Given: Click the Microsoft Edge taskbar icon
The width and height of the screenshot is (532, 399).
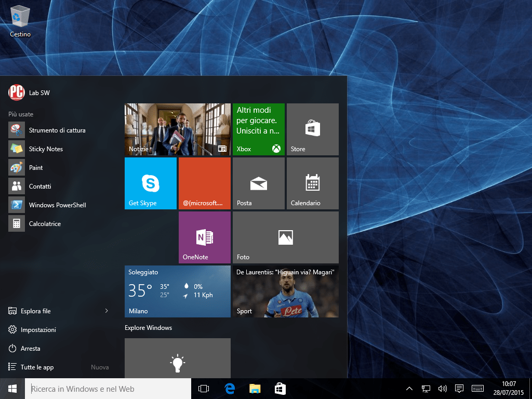Looking at the screenshot, I should (230, 389).
